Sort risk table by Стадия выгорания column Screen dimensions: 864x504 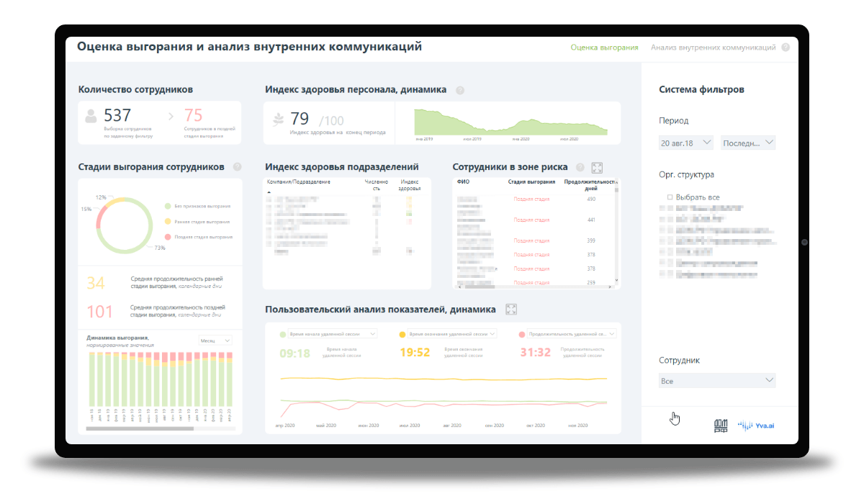pos(531,182)
